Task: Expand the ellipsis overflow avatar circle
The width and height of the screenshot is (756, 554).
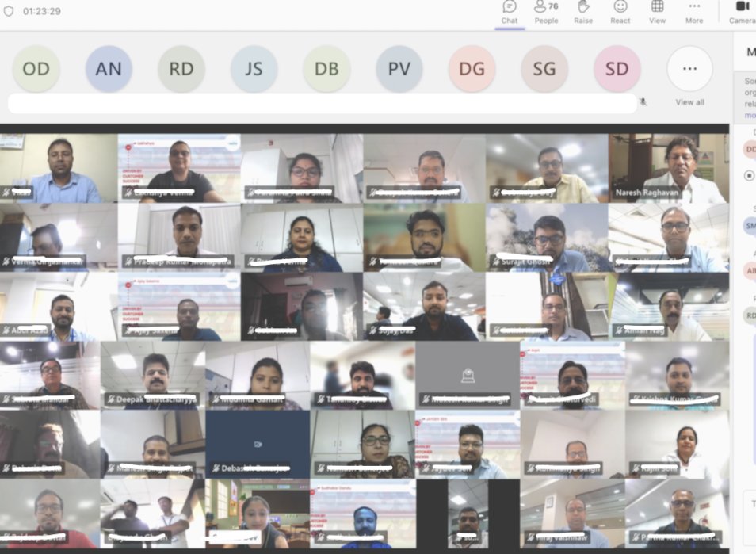Action: tap(689, 69)
